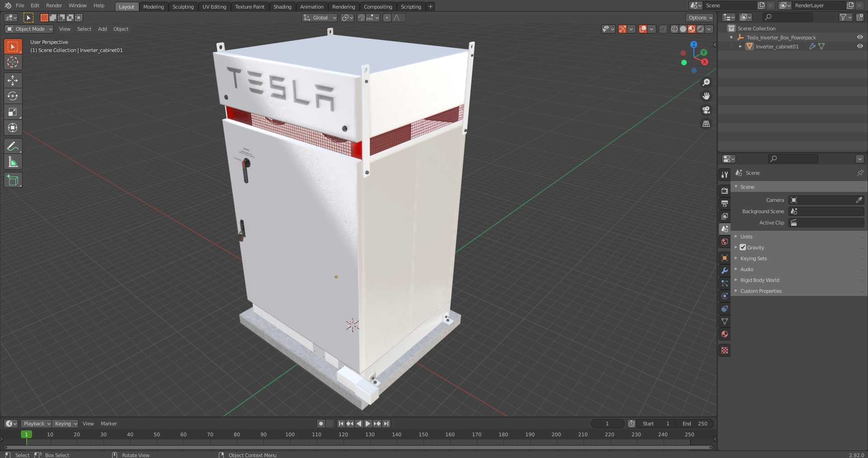Viewport: 868px width, 458px height.
Task: Open the Particles properties tab
Action: (x=725, y=283)
